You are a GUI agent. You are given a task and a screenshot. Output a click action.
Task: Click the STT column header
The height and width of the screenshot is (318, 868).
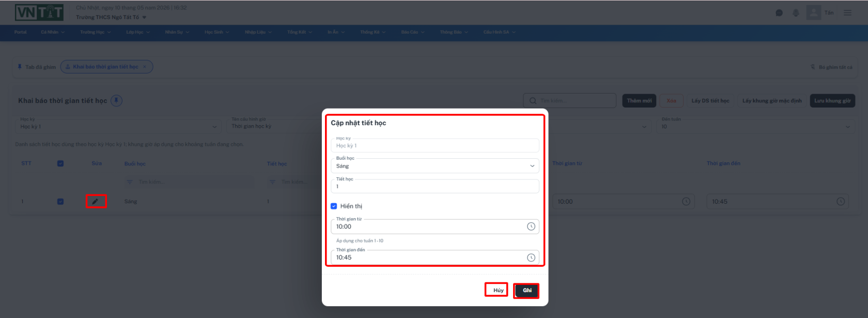click(26, 163)
